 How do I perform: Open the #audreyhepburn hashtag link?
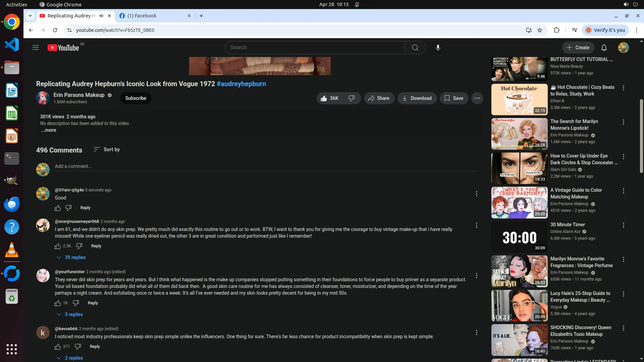(x=241, y=84)
